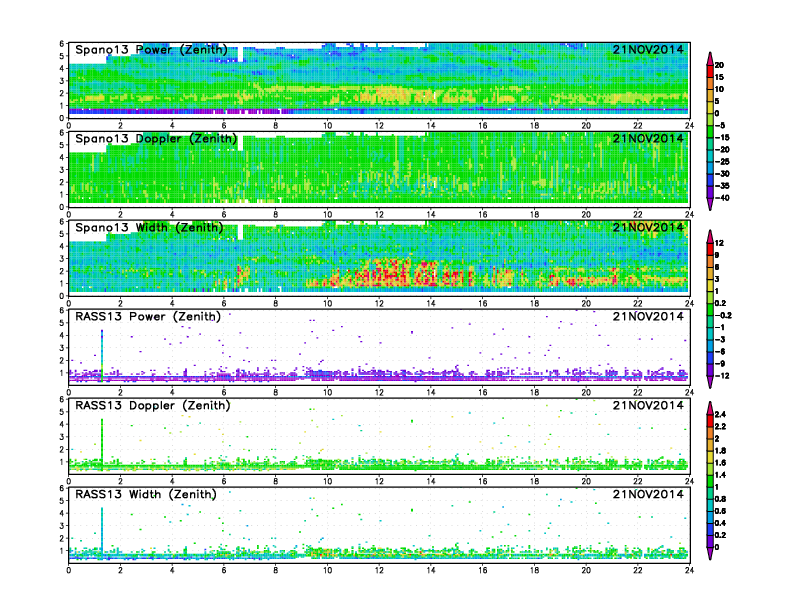792x612 pixels.
Task: Click the '-0.2' label on the middle colorbar
Action: point(723,316)
